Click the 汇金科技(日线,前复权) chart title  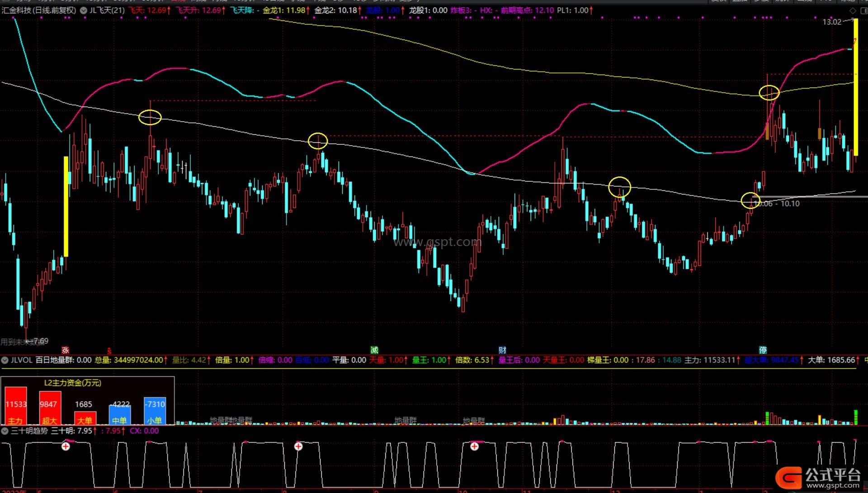(39, 10)
